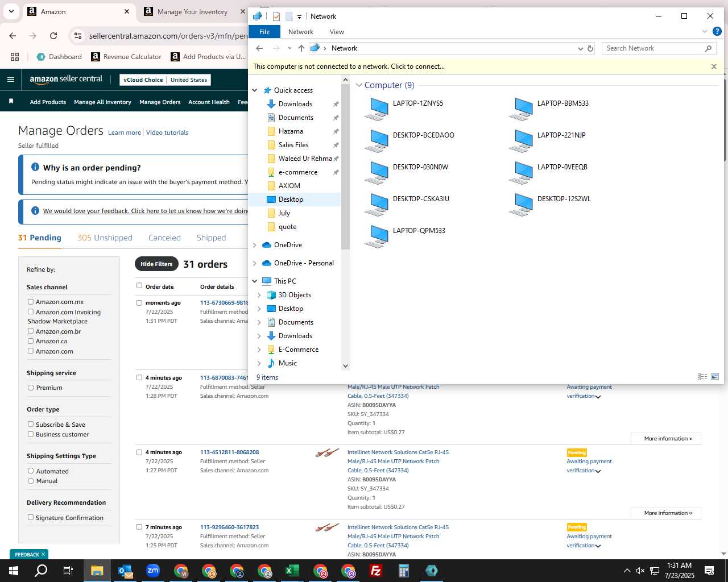Go up one folder level in Explorer
728x582 pixels.
(301, 48)
